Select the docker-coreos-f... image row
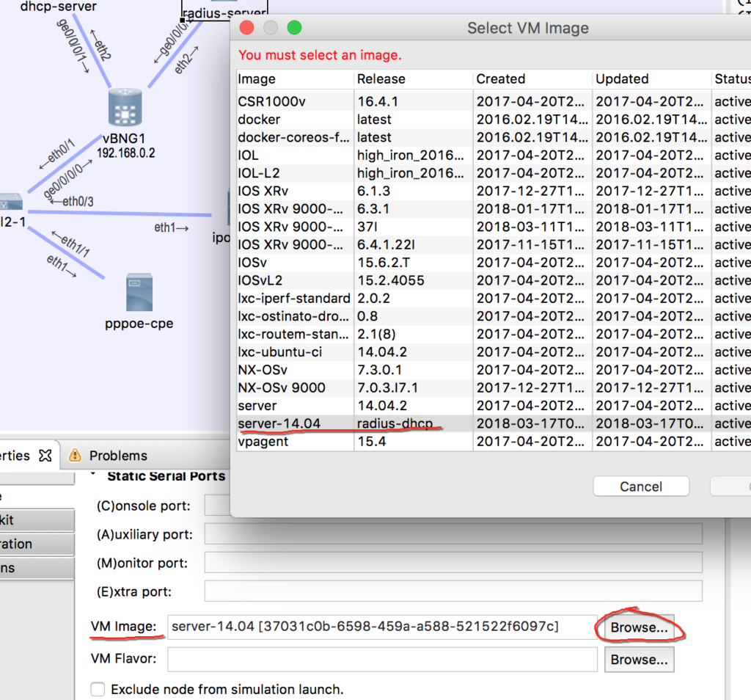 point(494,137)
